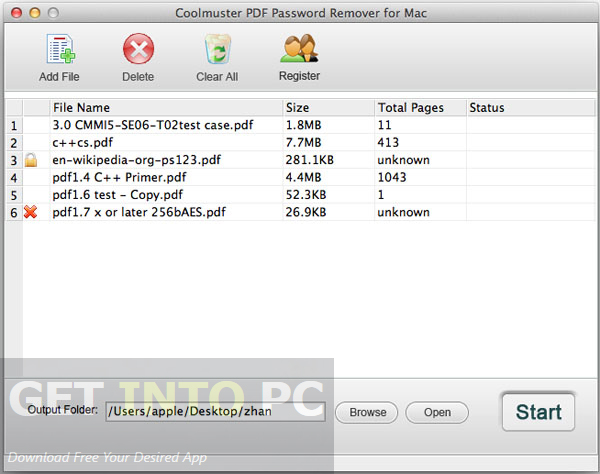600x474 pixels.
Task: Sort by Size column header
Action: tap(328, 108)
